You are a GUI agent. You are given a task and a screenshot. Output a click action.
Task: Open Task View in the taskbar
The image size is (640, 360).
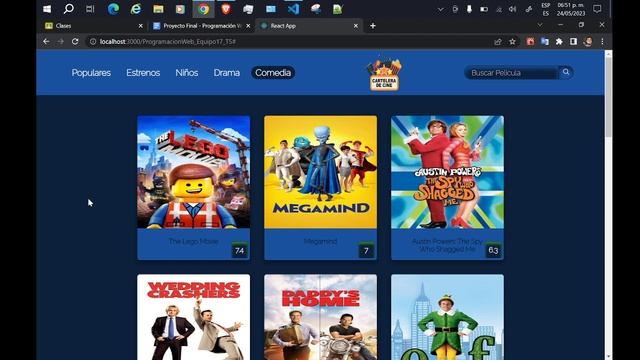pos(90,9)
